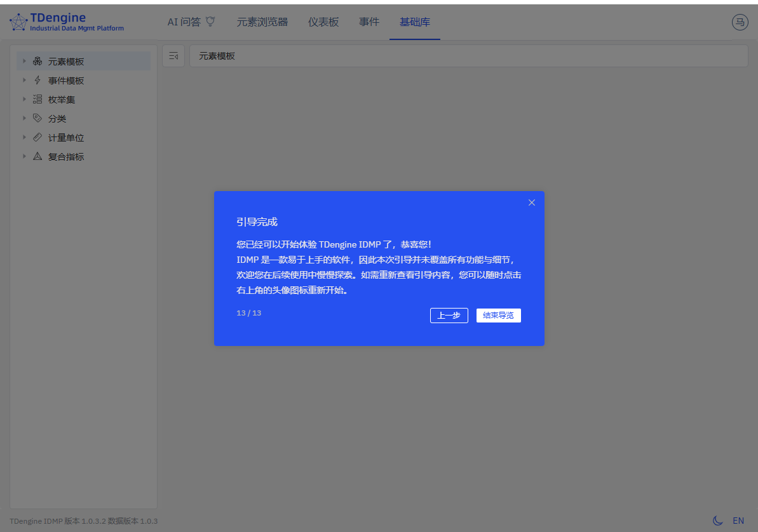Expand the 分类 tree node

(24, 118)
